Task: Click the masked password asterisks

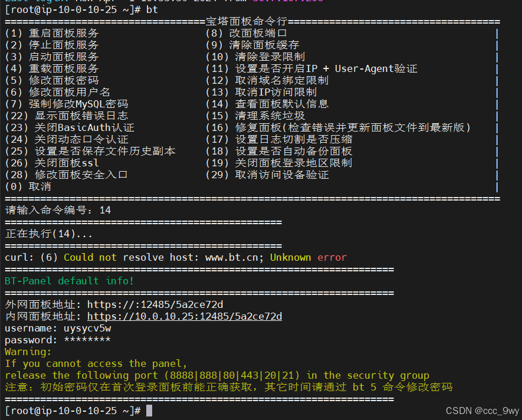Action: (87, 340)
